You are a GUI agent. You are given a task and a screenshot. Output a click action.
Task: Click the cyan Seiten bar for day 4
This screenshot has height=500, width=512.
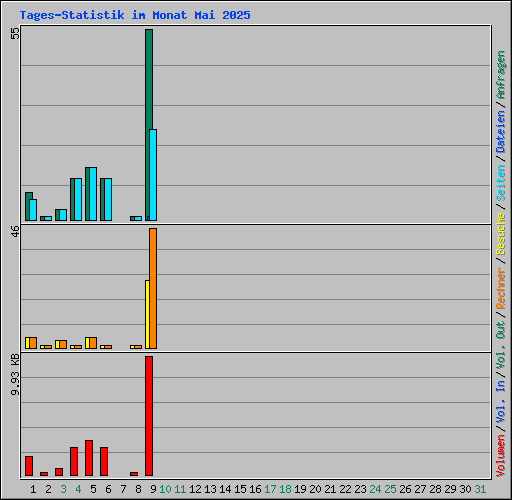(x=78, y=199)
